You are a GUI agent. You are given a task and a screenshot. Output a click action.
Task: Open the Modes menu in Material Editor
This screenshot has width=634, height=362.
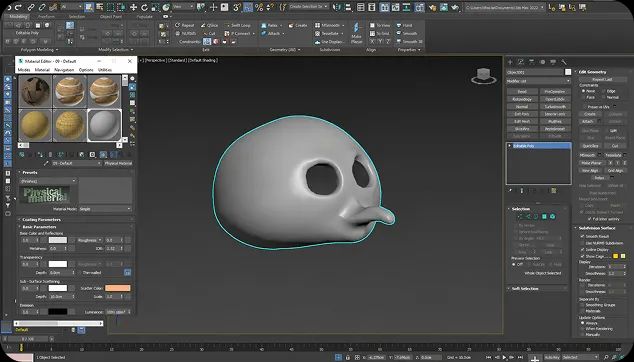pyautogui.click(x=24, y=70)
